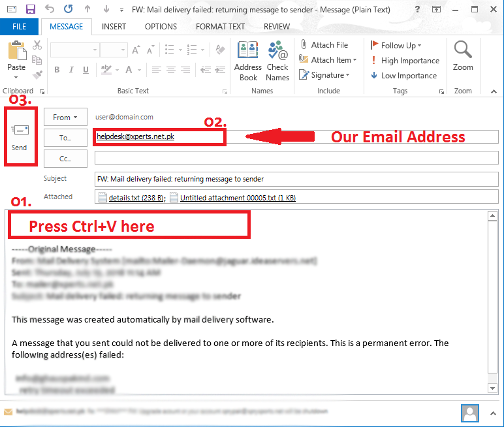Open the Address Book
The image size is (504, 427).
click(248, 61)
